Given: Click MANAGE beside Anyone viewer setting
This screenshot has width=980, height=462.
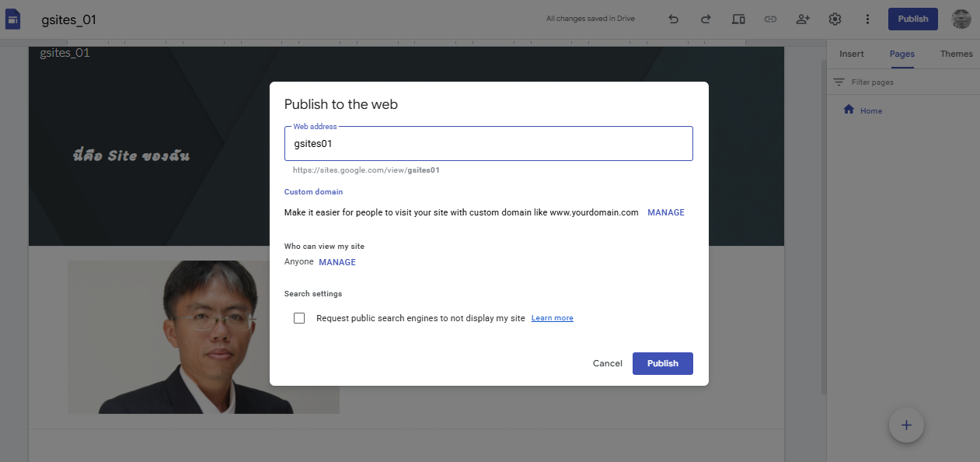Looking at the screenshot, I should 337,262.
